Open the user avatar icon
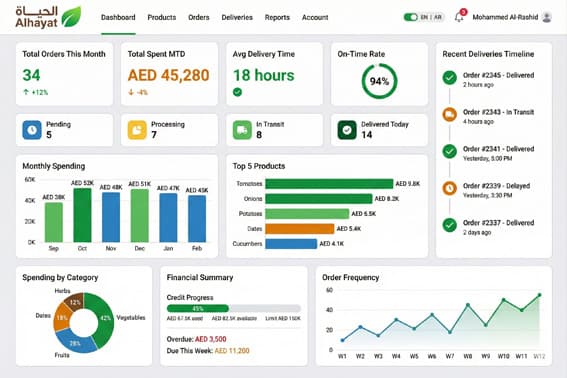This screenshot has height=378, width=567. [x=547, y=17]
